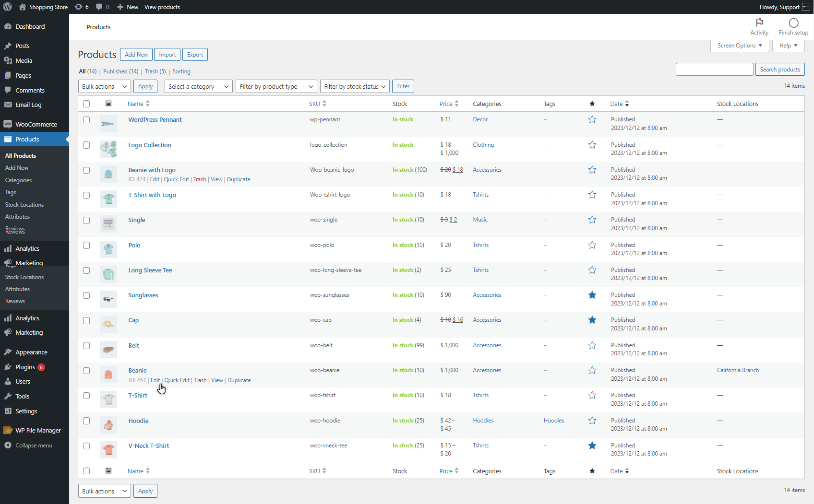The image size is (814, 504).
Task: View the Trash (5) products tab
Action: [156, 71]
